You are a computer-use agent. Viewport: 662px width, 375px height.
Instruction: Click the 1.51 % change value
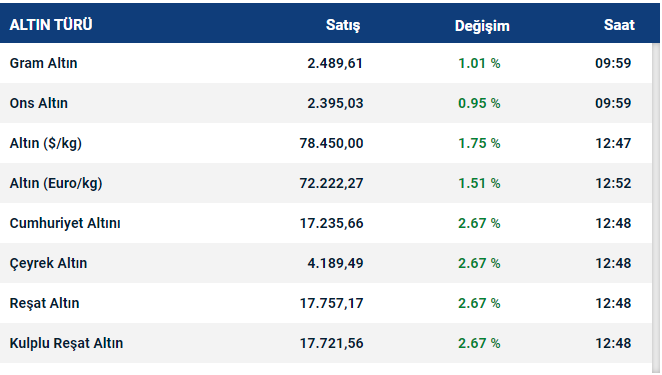coord(479,183)
